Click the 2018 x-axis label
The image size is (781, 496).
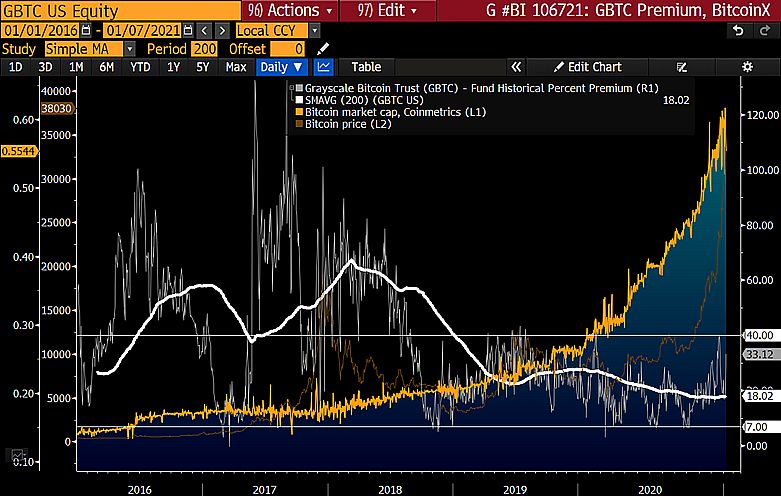click(x=390, y=490)
